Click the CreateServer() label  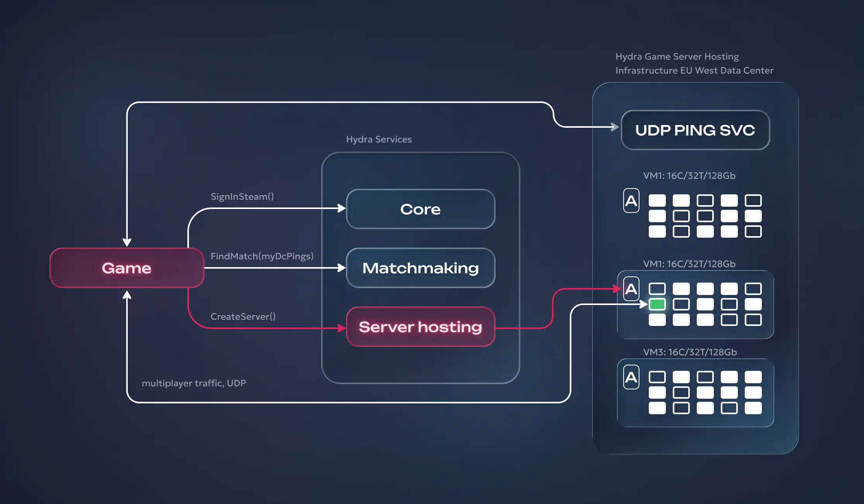point(243,317)
